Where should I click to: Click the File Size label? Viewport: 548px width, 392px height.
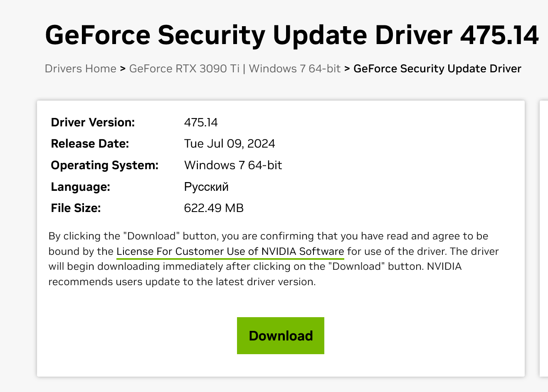(76, 208)
